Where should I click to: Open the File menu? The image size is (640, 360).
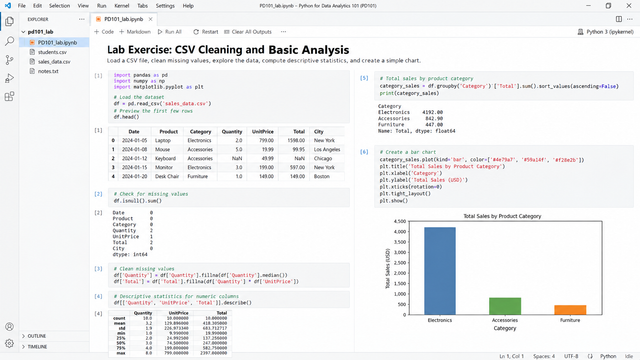[x=22, y=6]
